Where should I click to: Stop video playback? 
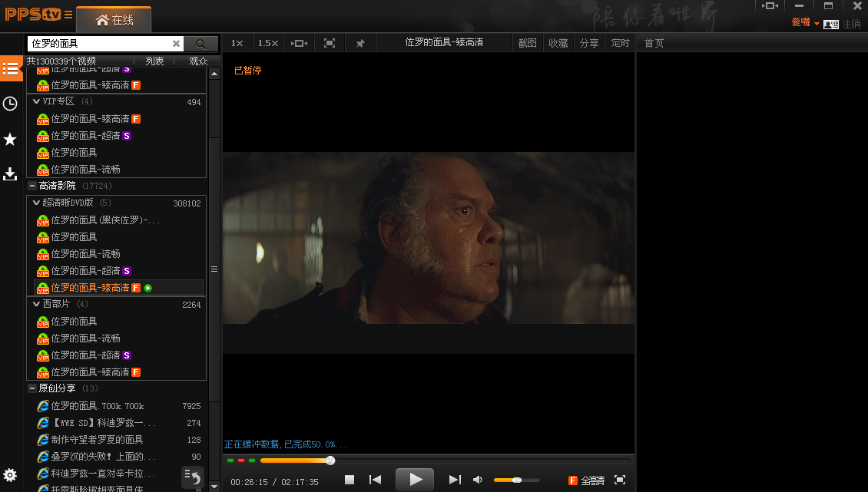click(350, 480)
